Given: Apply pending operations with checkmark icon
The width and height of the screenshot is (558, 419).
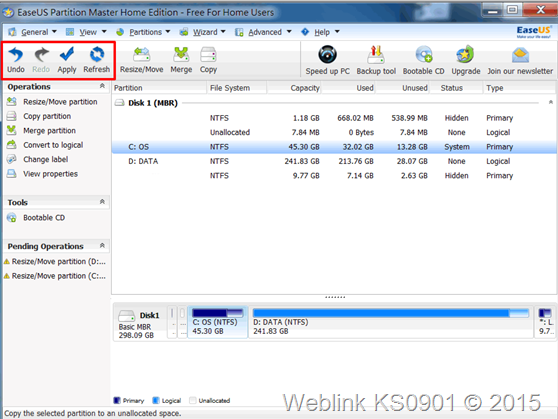Looking at the screenshot, I should click(67, 60).
